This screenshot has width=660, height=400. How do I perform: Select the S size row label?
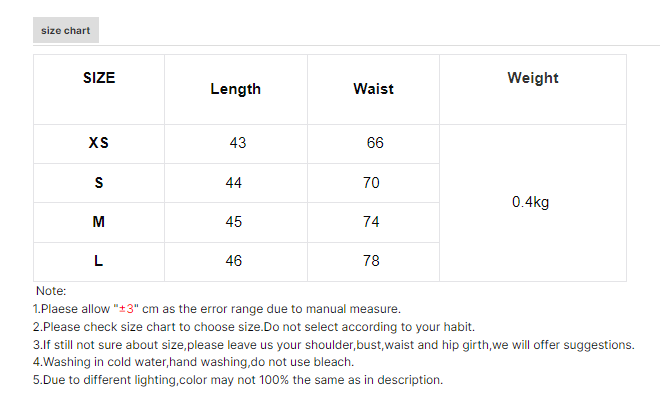(99, 183)
